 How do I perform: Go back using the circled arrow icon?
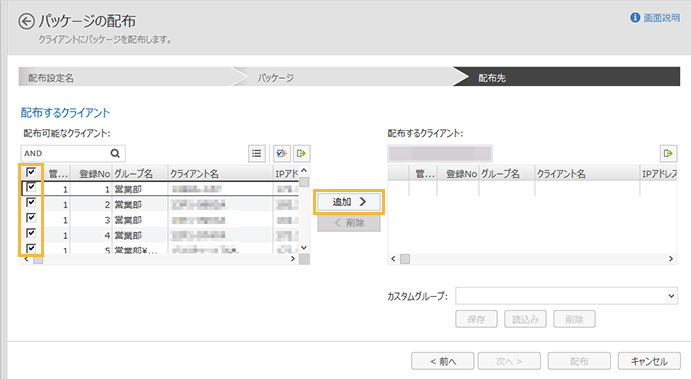(26, 21)
